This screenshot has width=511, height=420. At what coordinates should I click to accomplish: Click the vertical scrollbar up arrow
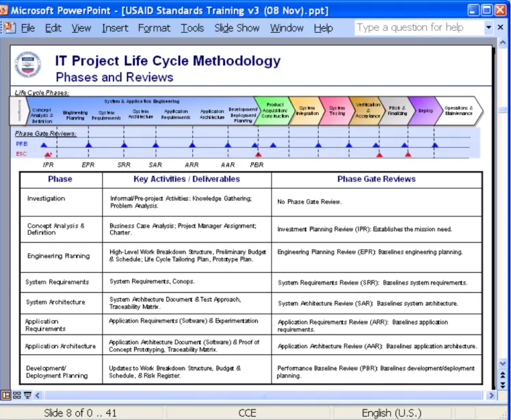click(503, 42)
